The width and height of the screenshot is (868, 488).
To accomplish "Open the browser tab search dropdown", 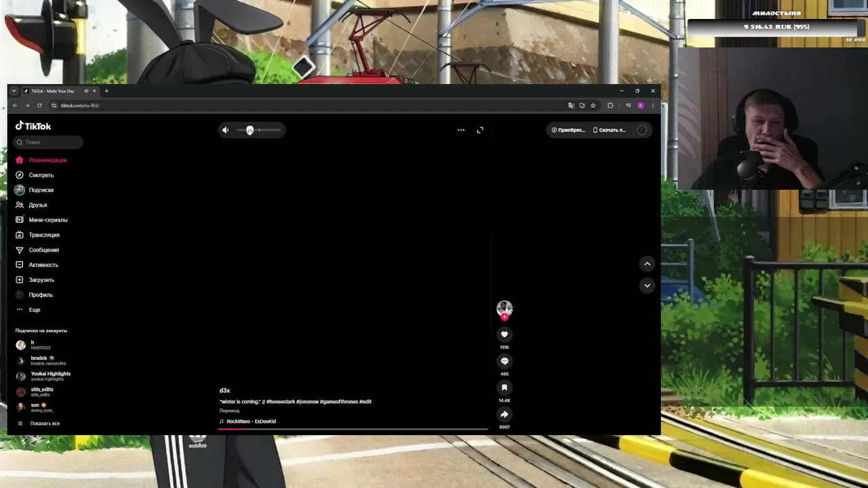I will [14, 91].
